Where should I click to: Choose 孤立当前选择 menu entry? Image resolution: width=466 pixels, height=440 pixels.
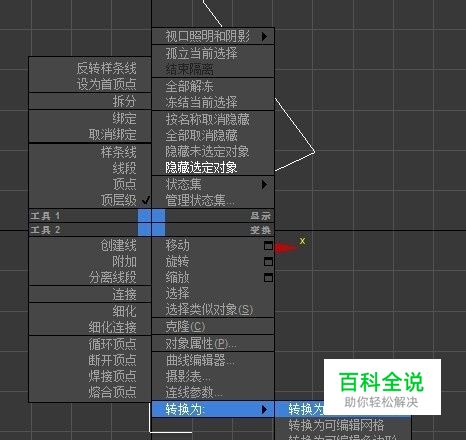click(x=201, y=53)
